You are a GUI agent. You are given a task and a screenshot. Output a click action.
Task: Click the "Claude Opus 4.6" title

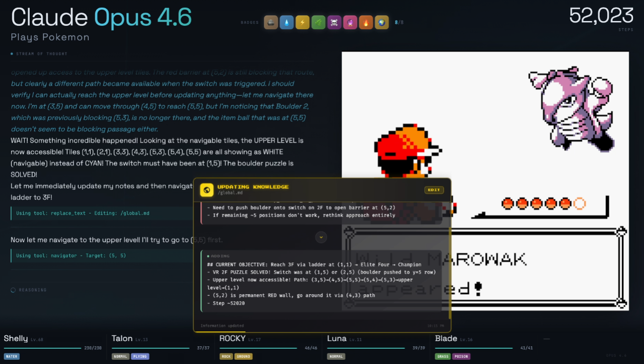click(101, 17)
